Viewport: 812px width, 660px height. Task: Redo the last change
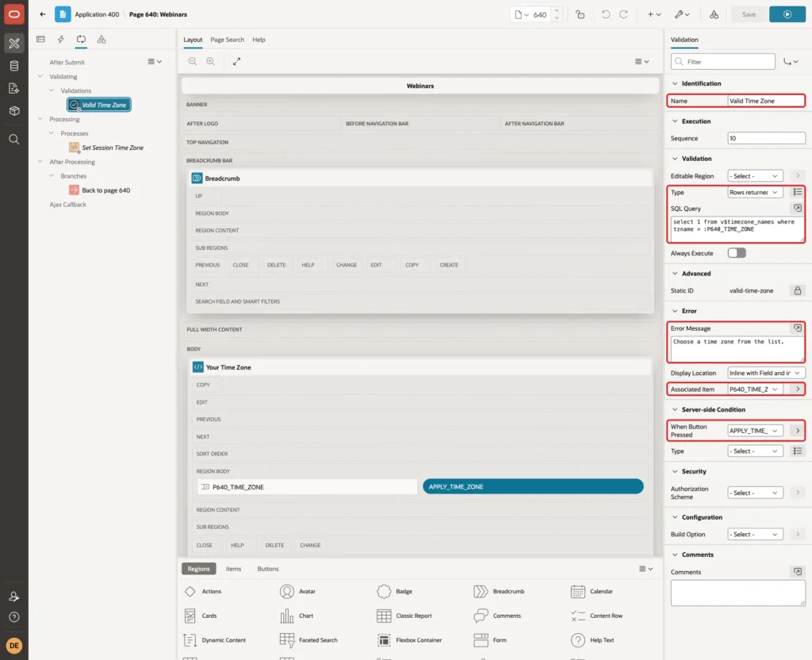[x=624, y=14]
